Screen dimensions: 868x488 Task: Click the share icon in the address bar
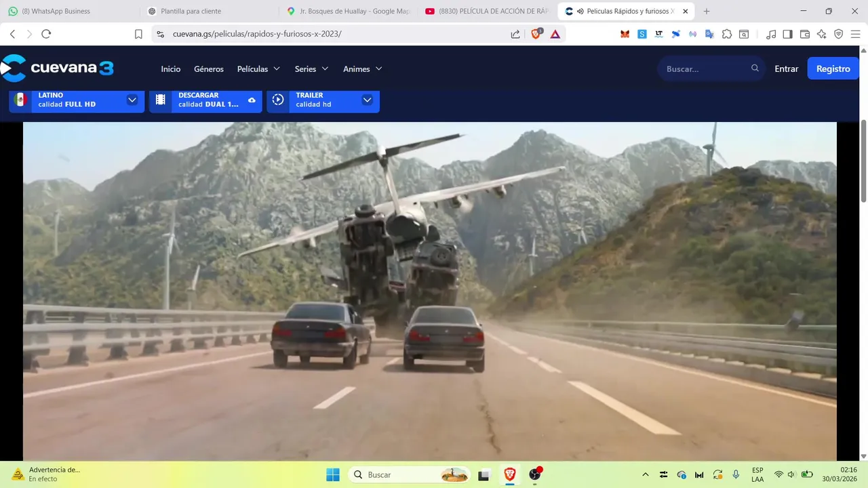(515, 34)
